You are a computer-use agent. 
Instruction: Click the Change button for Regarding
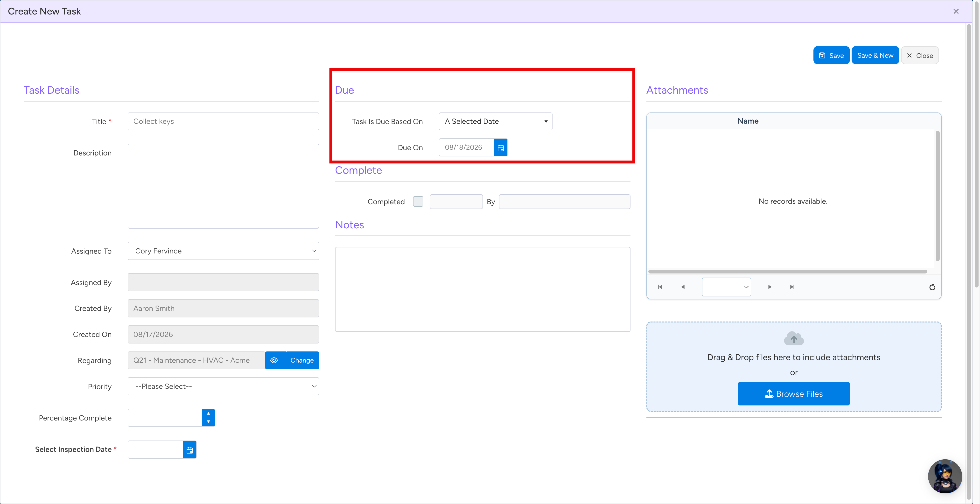click(302, 360)
